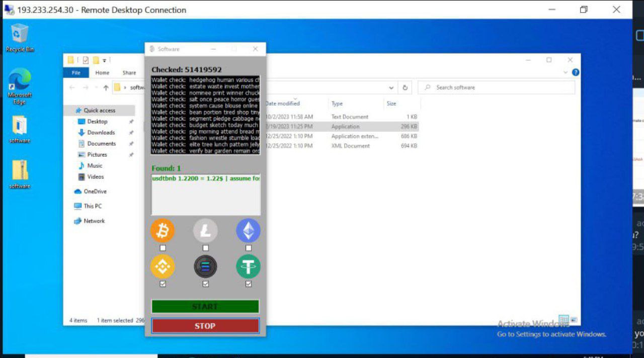Click the Explorer back arrow
The image size is (644, 358).
(72, 87)
